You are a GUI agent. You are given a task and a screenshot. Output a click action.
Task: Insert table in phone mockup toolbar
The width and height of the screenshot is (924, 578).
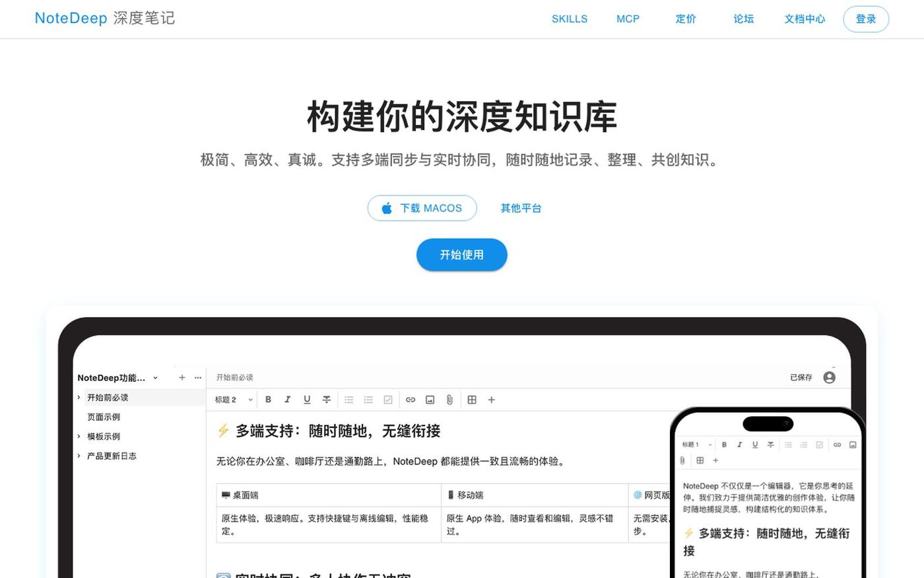point(700,460)
